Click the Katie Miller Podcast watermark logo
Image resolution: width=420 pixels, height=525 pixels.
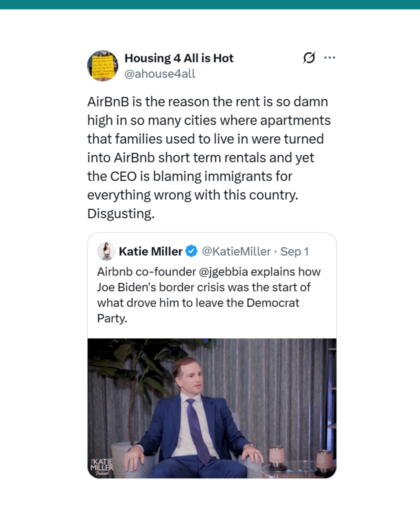[102, 467]
